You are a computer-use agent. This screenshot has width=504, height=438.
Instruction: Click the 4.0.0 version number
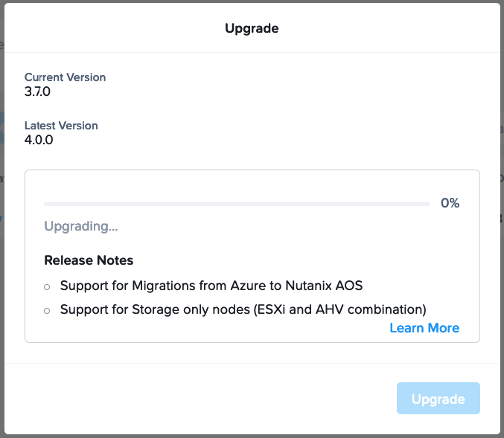[x=39, y=140]
